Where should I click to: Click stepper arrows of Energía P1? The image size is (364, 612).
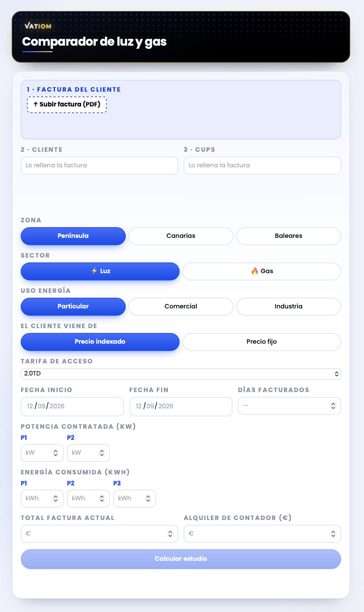point(56,499)
